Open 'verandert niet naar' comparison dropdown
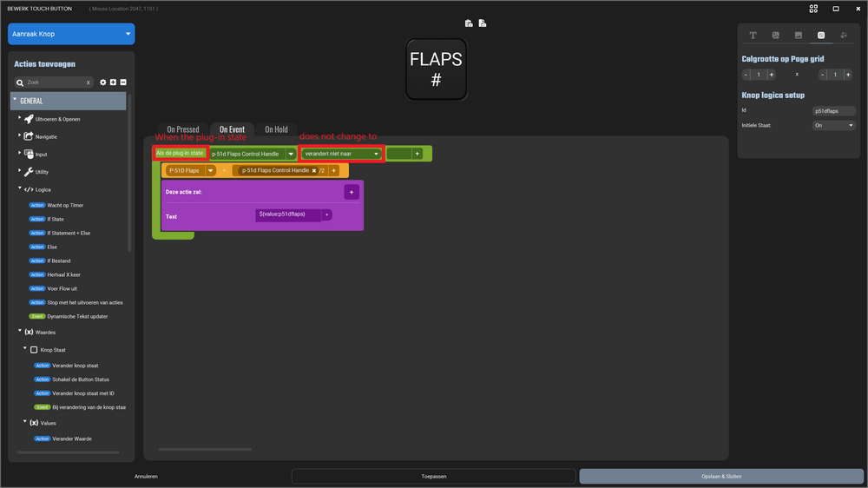868x488 pixels. (341, 154)
